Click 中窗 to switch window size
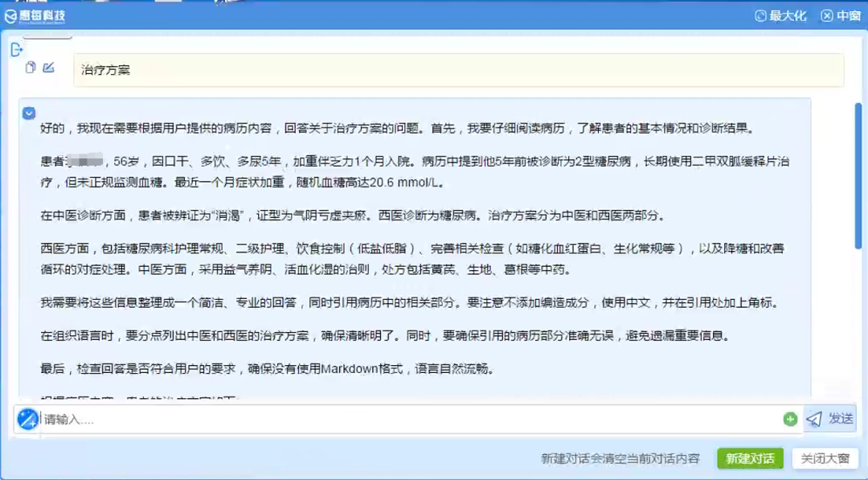This screenshot has height=480, width=868. pyautogui.click(x=850, y=14)
